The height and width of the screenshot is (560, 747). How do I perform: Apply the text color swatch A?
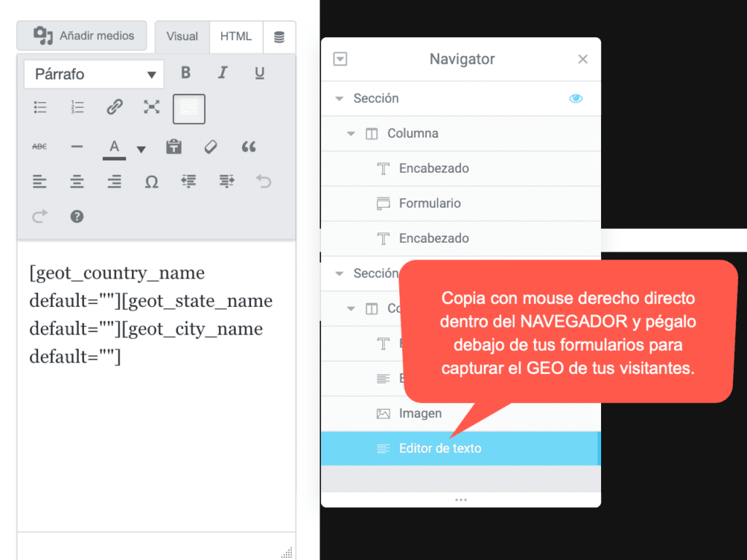115,147
